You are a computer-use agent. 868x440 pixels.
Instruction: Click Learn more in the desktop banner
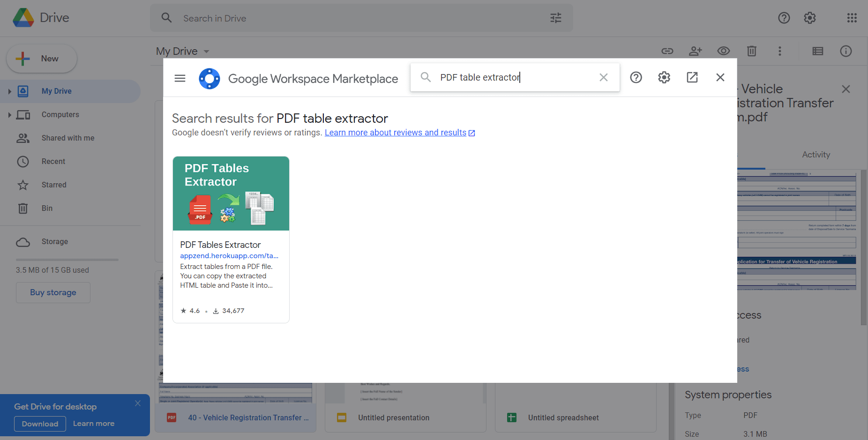[x=94, y=424]
